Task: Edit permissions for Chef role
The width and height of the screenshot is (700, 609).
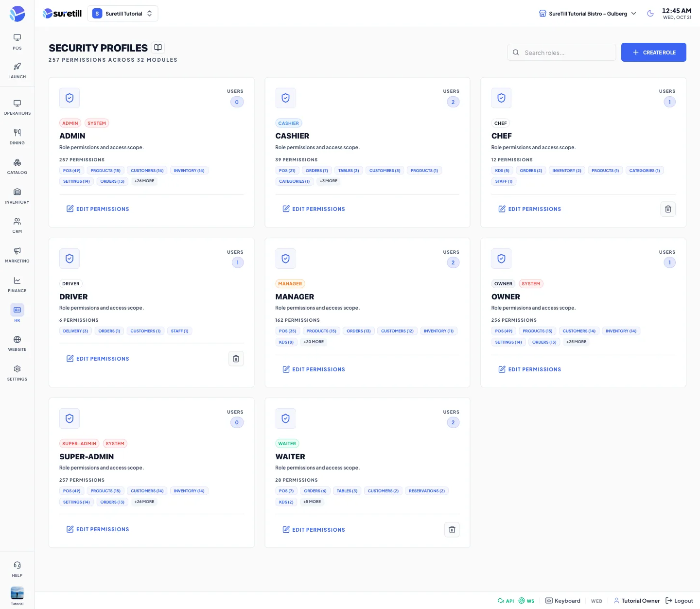Action: (x=530, y=209)
